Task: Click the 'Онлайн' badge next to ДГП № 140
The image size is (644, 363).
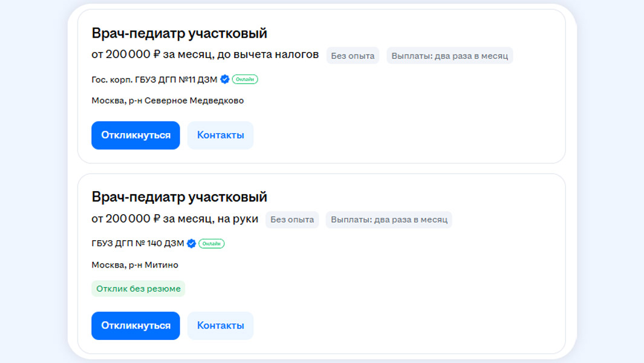Action: click(212, 244)
